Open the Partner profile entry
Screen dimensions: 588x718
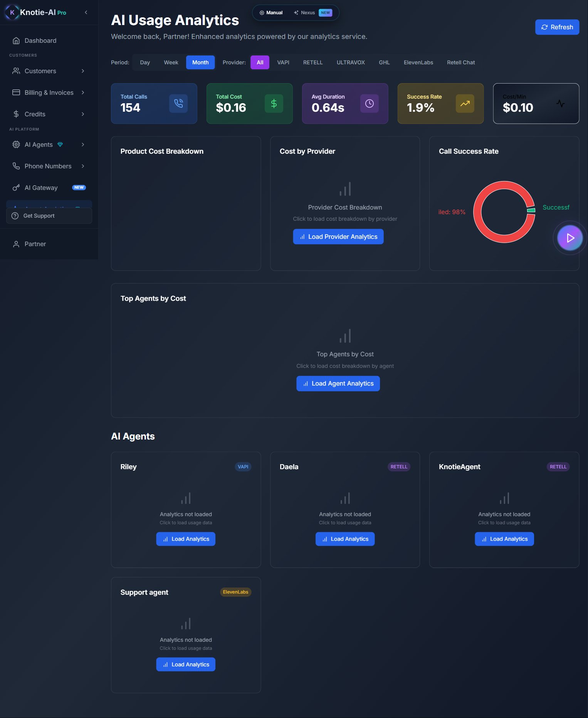coord(49,244)
